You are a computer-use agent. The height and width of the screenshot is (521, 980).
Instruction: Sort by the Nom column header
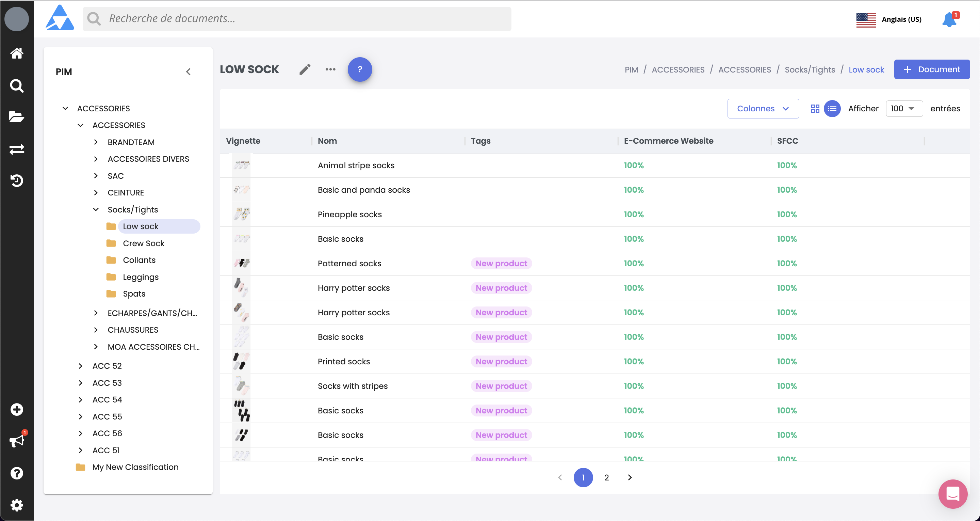pyautogui.click(x=327, y=141)
